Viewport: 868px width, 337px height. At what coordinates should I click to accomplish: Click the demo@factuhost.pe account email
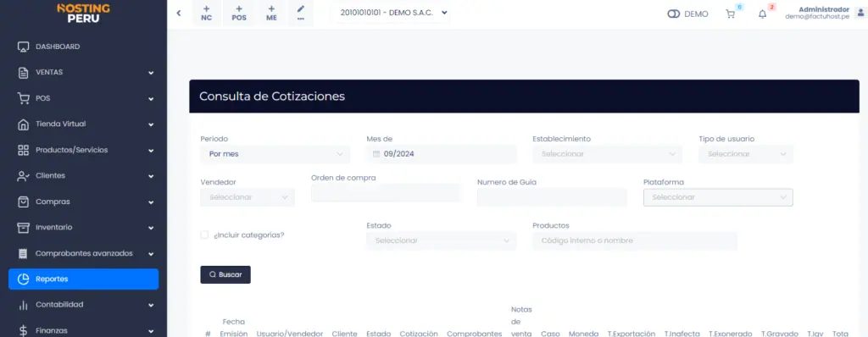tap(817, 17)
